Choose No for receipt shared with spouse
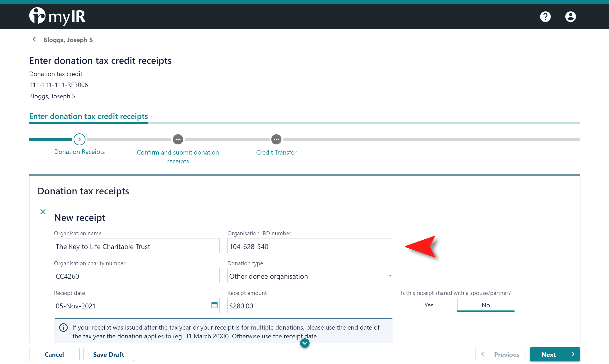The image size is (609, 364). click(x=486, y=305)
